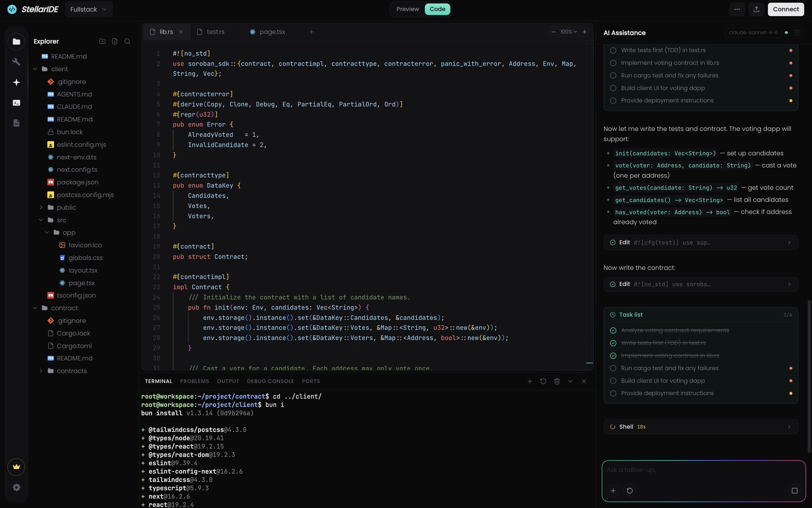Click the StellarIDE logo
Viewport: 812px width, 508px height.
[x=33, y=9]
